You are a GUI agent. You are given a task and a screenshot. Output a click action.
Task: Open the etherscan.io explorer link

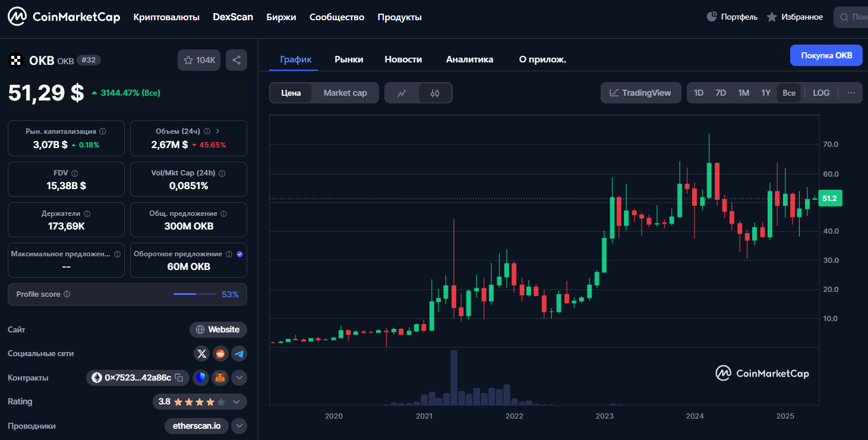(197, 426)
